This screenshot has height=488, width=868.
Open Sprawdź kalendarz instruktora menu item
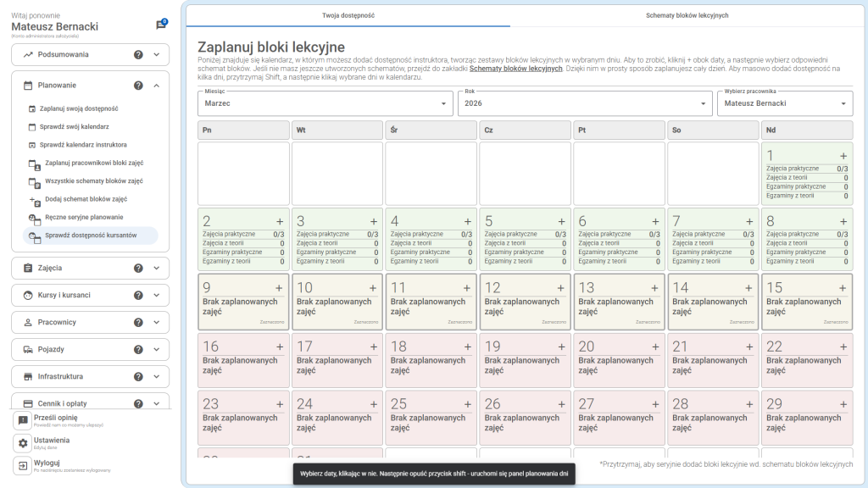(x=85, y=145)
